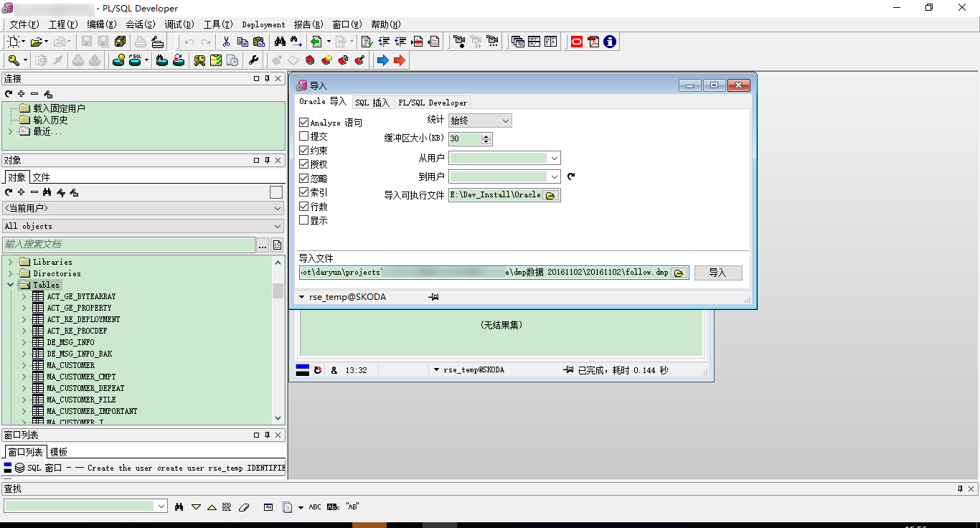Select the ACT_GE_PROPERTY table
The height and width of the screenshot is (528, 980).
79,308
